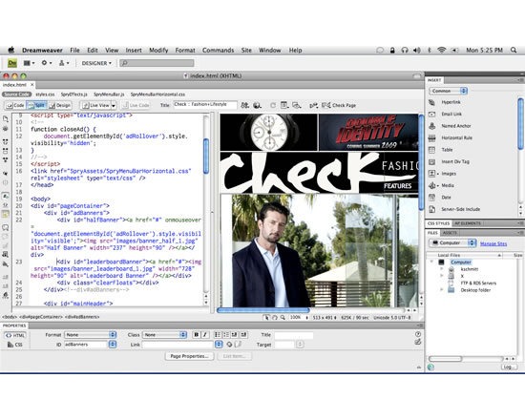Viewport: 525px width, 420px height.
Task: Toggle Italic formatting in Properties
Action: pos(205,335)
